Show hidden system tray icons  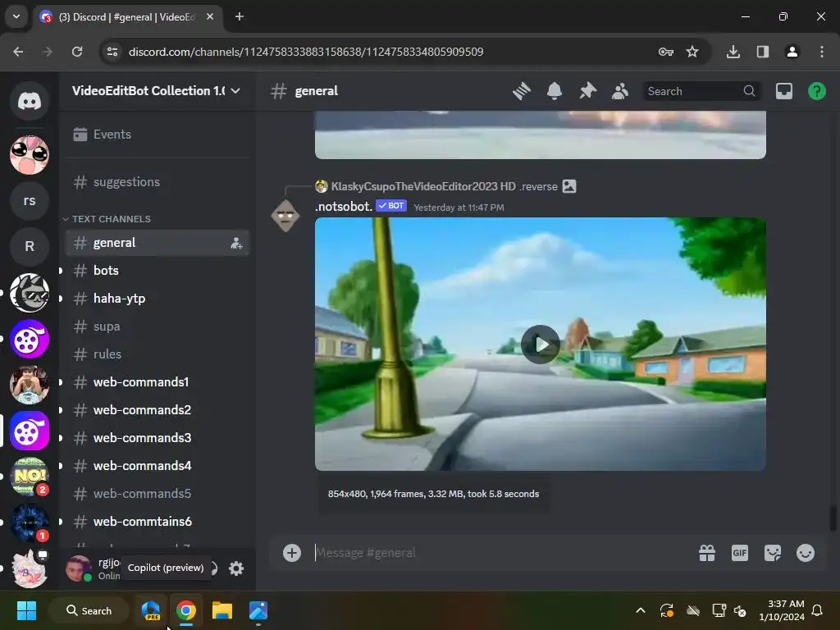pos(640,610)
